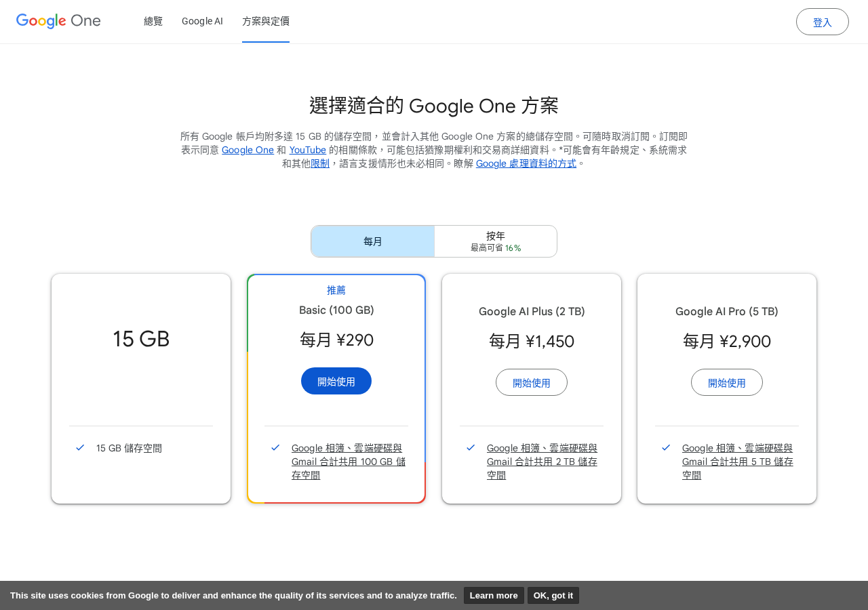Open Google 處理資料的方式 link
Screen dimensions: 868x610
tap(526, 163)
